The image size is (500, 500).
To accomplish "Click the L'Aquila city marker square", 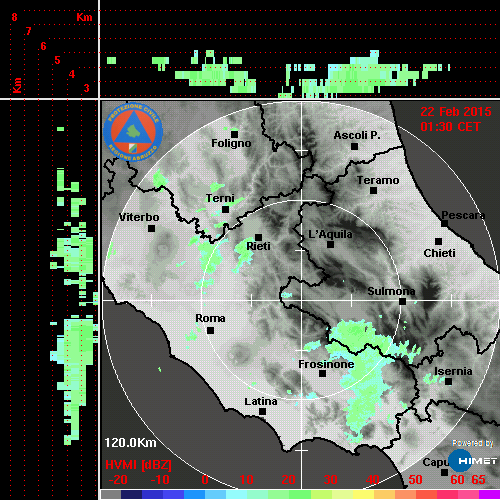I will coord(330,245).
